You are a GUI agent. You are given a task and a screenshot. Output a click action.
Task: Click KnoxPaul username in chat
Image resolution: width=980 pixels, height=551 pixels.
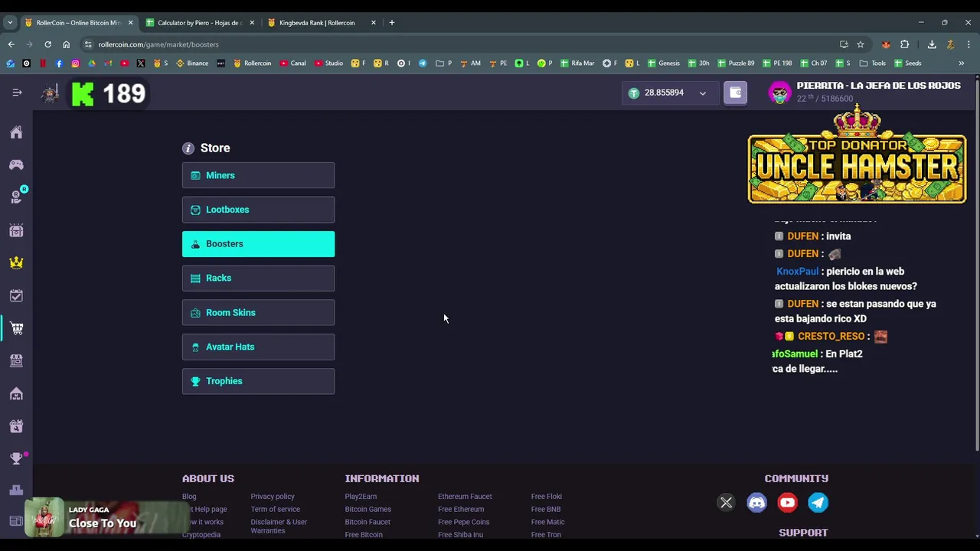click(x=797, y=272)
